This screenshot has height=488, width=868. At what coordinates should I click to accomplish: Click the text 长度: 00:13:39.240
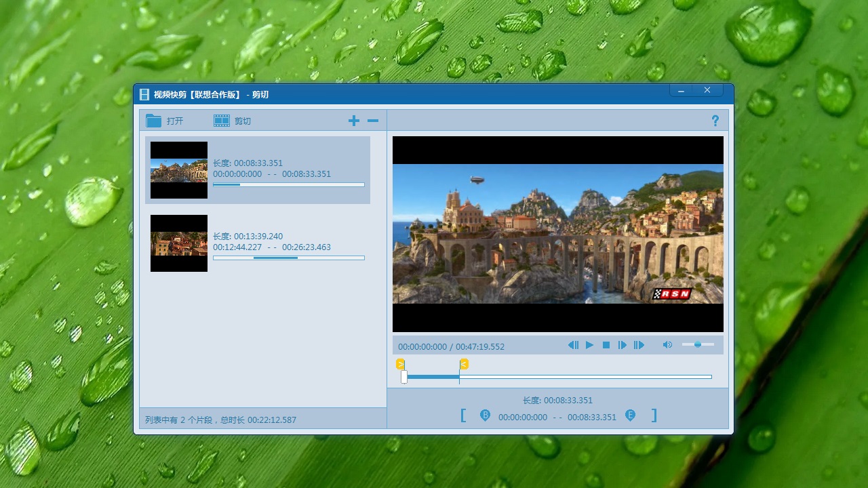tap(248, 236)
